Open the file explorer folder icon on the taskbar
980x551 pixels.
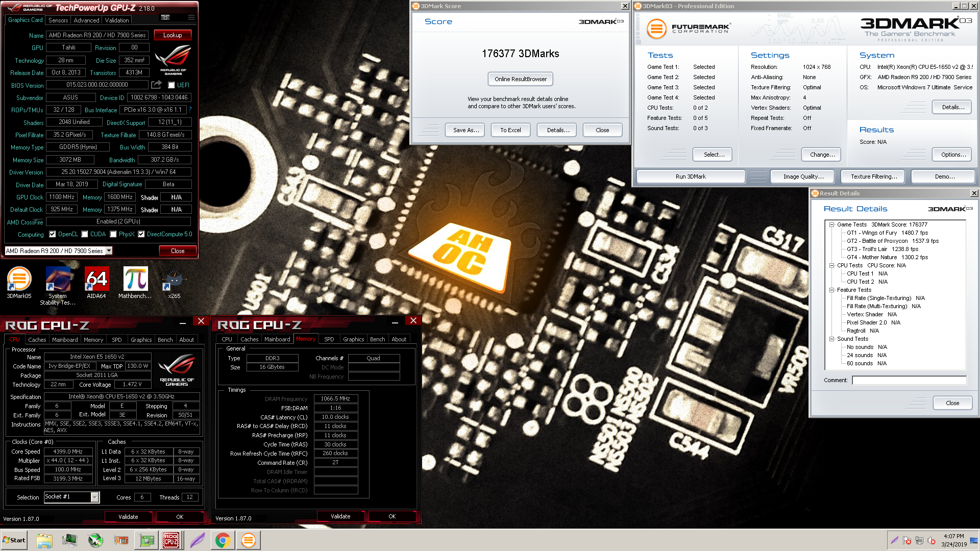pos(44,540)
